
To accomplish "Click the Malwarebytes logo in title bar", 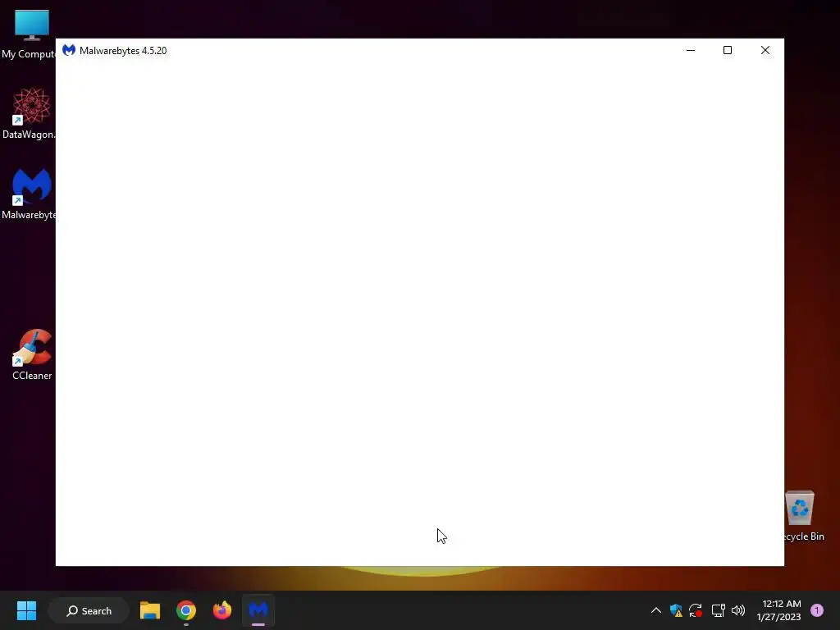I will coord(69,50).
